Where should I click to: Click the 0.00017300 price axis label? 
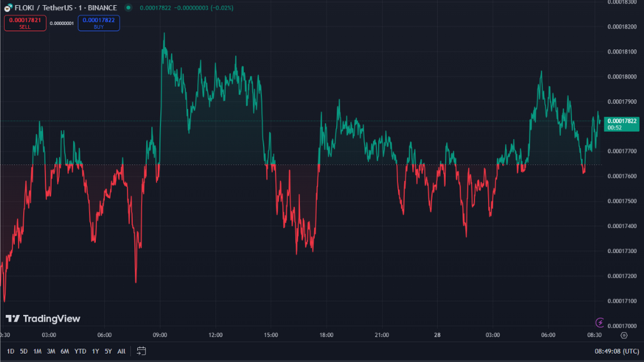[x=622, y=251]
